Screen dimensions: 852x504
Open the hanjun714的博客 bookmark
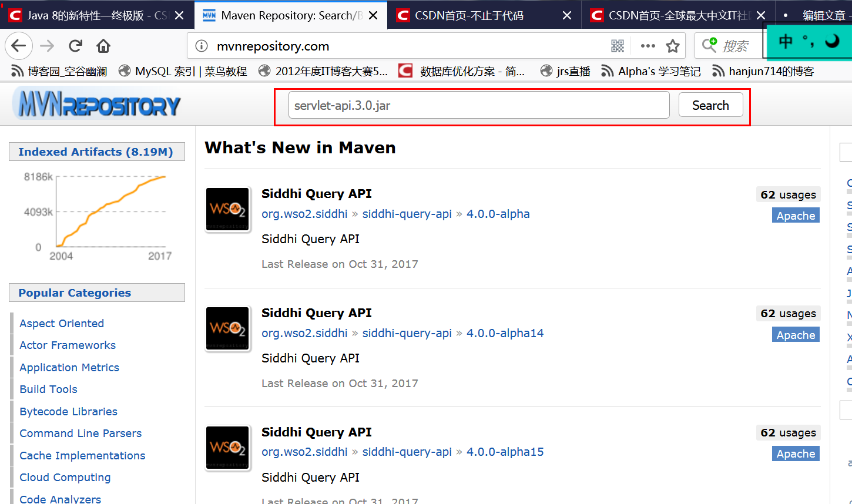coord(763,71)
